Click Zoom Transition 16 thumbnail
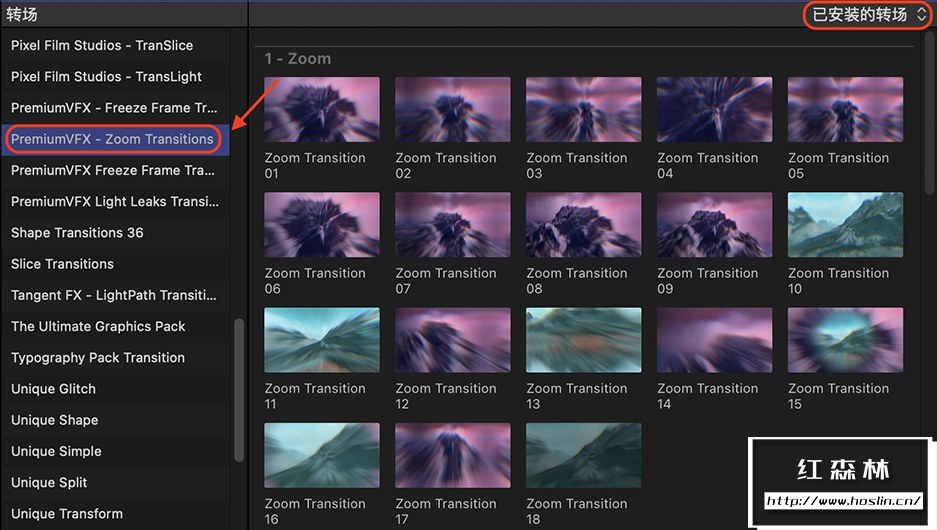This screenshot has height=530, width=937. click(x=322, y=455)
